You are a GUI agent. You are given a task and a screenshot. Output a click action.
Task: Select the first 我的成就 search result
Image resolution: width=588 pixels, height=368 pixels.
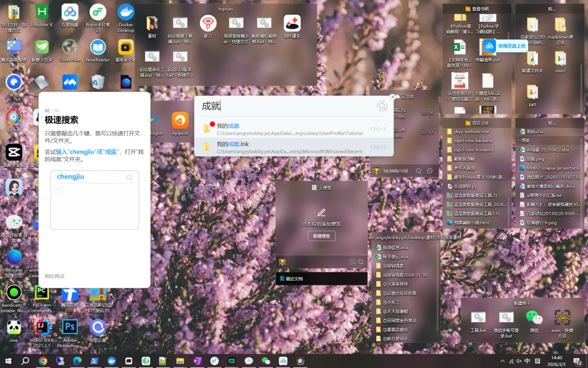(294, 129)
